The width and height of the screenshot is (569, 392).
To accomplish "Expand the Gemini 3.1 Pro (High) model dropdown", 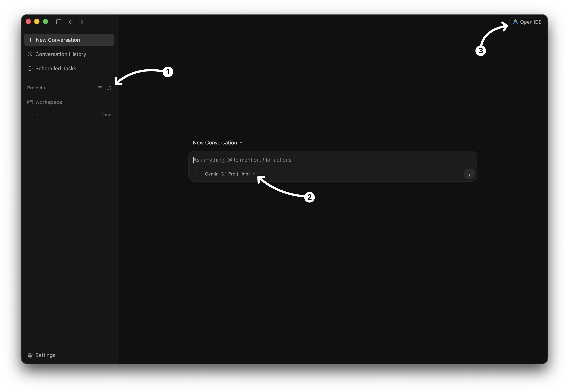I will pos(230,174).
